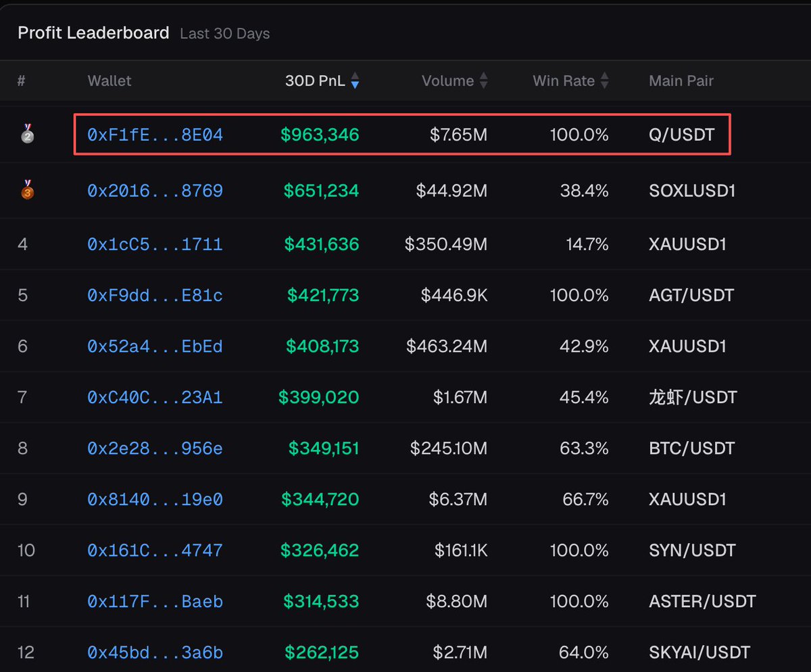The image size is (811, 672).
Task: Click the $245.10M volume cell
Action: click(x=449, y=448)
